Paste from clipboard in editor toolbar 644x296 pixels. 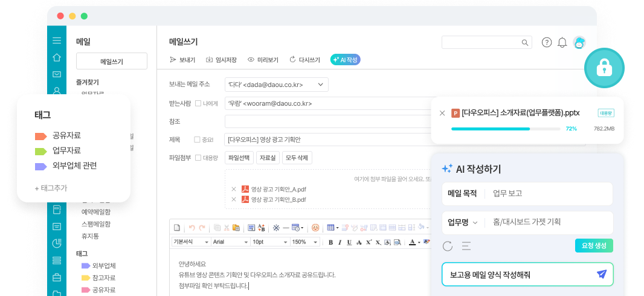(x=236, y=228)
